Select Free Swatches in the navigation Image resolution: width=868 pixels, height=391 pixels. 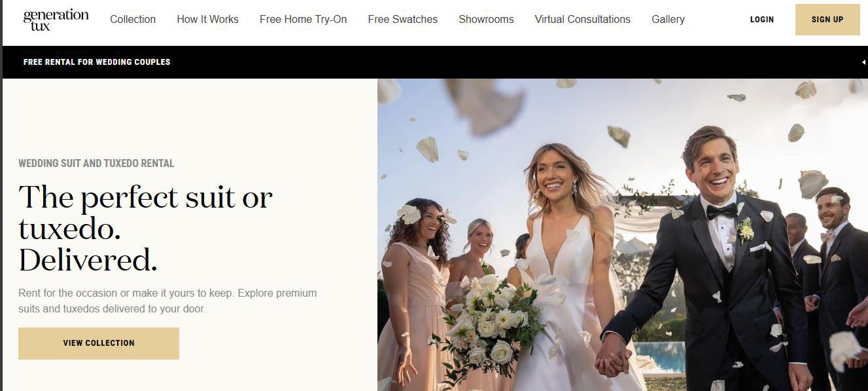[402, 20]
